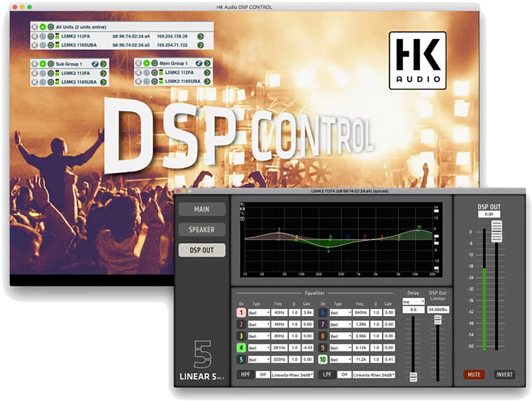Toggle equalizer band 3 on/off
532x401 pixels.
pyautogui.click(x=241, y=336)
